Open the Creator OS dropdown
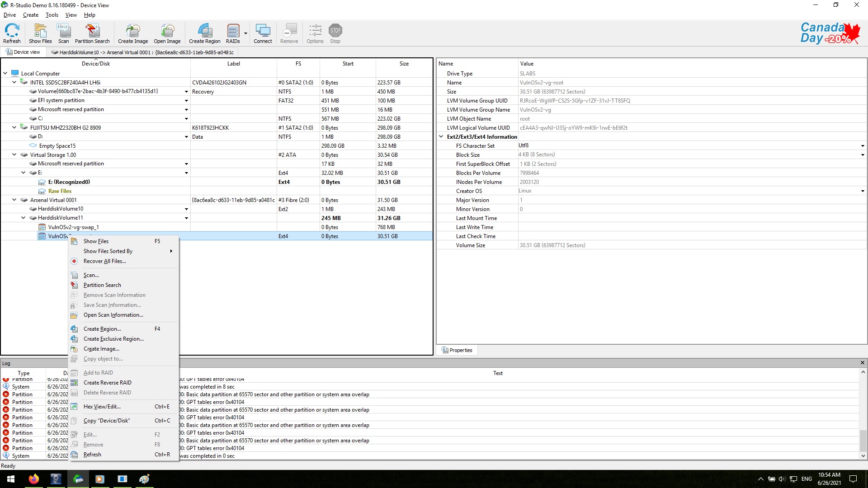The height and width of the screenshot is (488, 868). [863, 191]
